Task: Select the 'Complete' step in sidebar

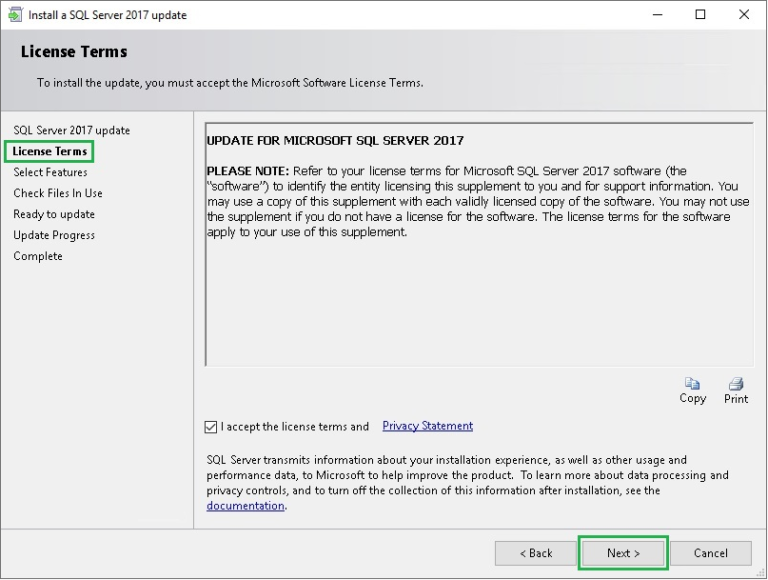Action: coord(38,256)
